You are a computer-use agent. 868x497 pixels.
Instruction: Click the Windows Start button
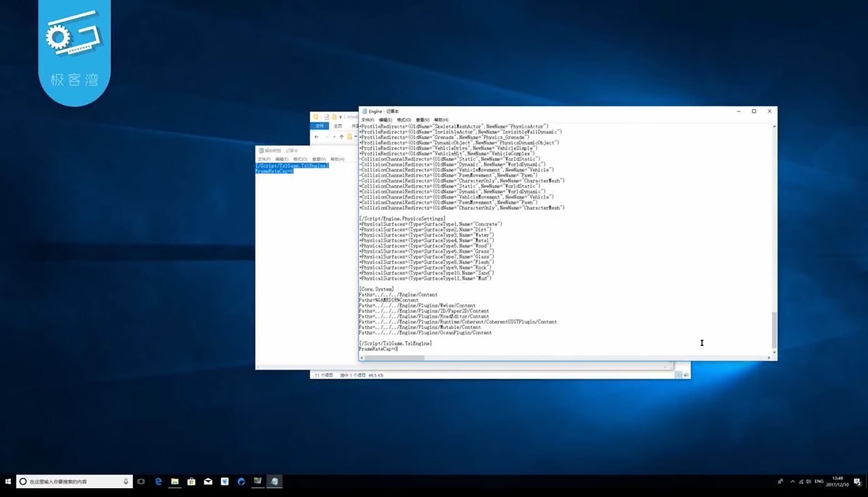pyautogui.click(x=8, y=481)
